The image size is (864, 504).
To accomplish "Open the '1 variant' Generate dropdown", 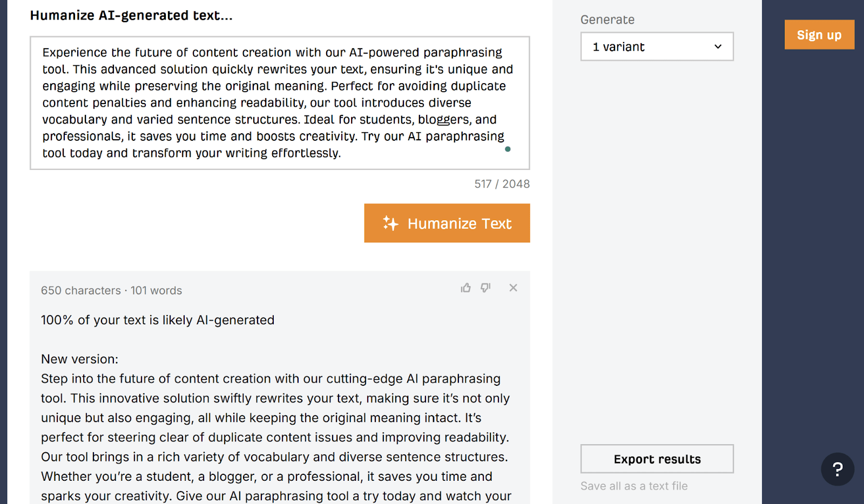I will [657, 46].
